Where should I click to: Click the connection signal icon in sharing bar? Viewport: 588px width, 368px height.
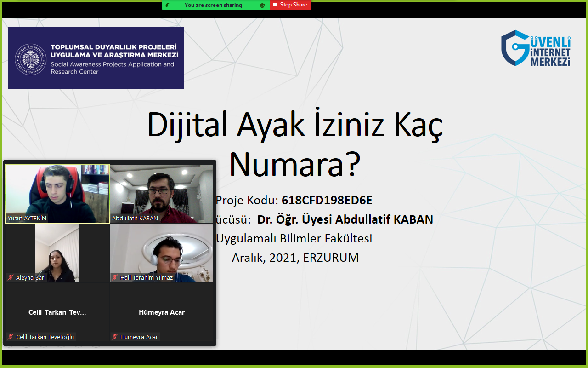pyautogui.click(x=168, y=5)
